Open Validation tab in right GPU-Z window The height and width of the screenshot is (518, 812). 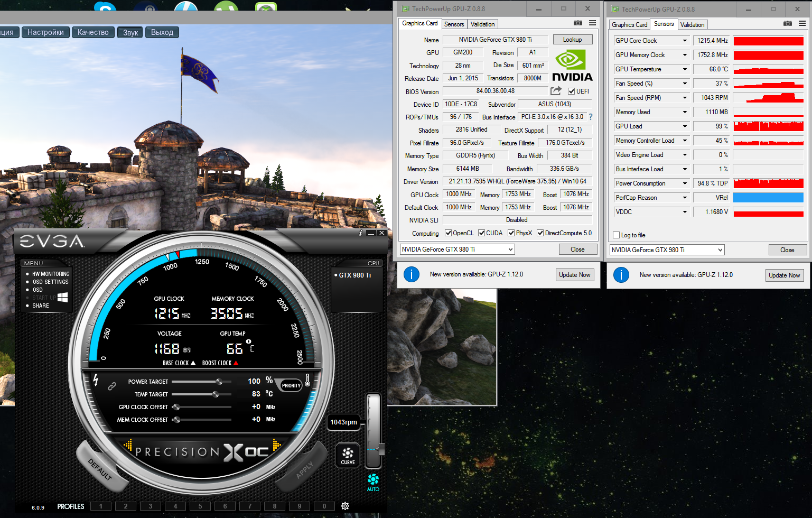click(692, 25)
